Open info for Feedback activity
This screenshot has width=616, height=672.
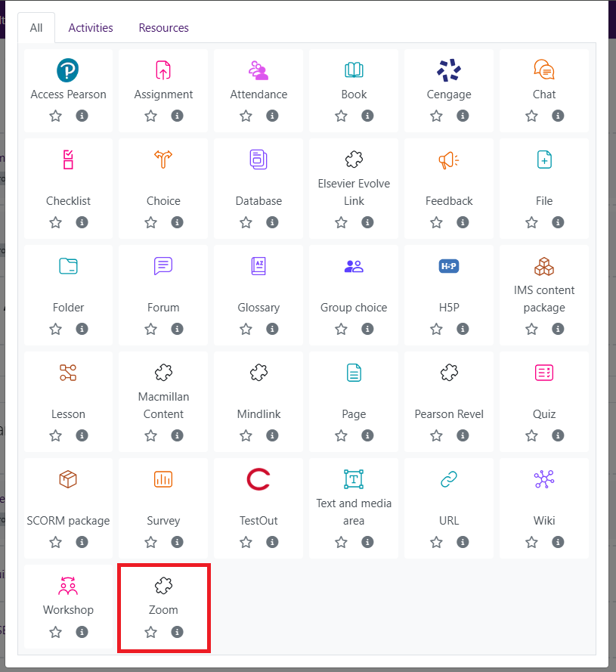coord(463,222)
